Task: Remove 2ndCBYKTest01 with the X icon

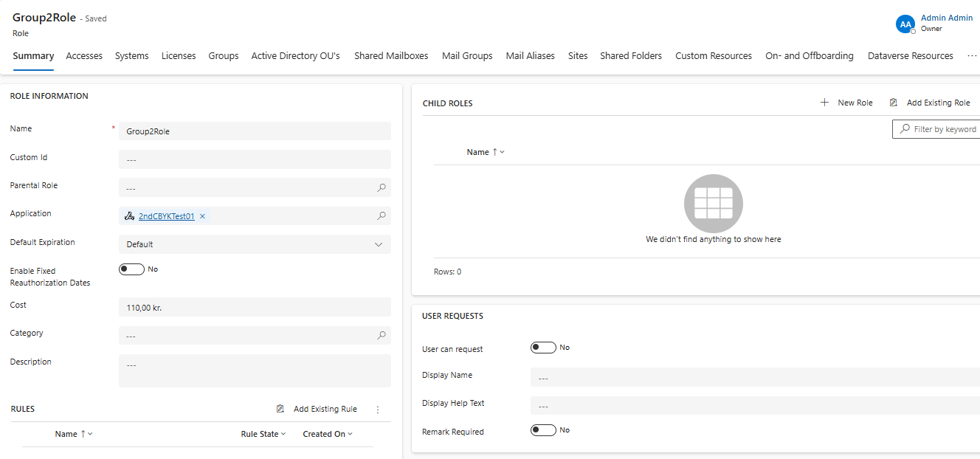Action: pyautogui.click(x=202, y=216)
